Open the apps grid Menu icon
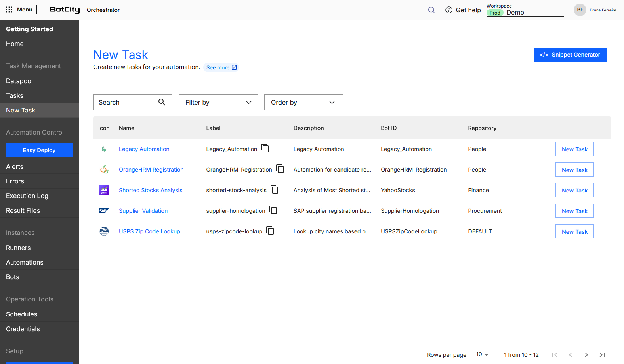The height and width of the screenshot is (364, 624). [9, 10]
